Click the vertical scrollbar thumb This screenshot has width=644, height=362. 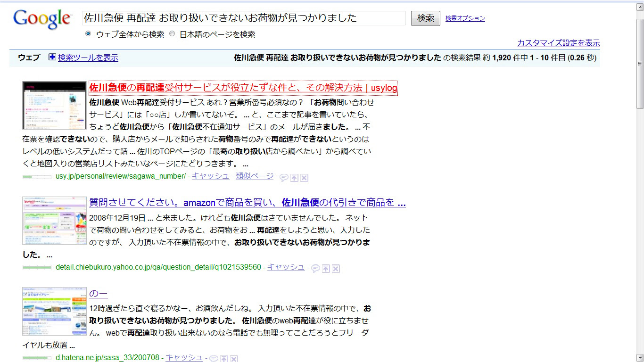[640, 63]
